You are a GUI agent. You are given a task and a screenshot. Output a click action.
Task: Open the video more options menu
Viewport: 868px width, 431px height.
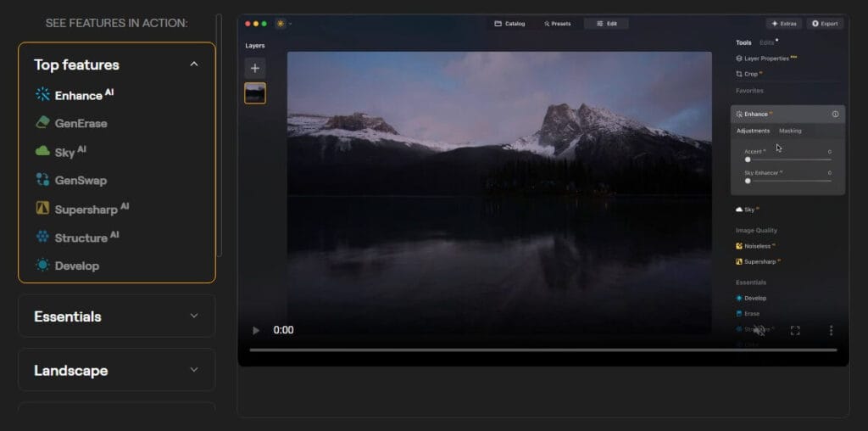coord(831,330)
